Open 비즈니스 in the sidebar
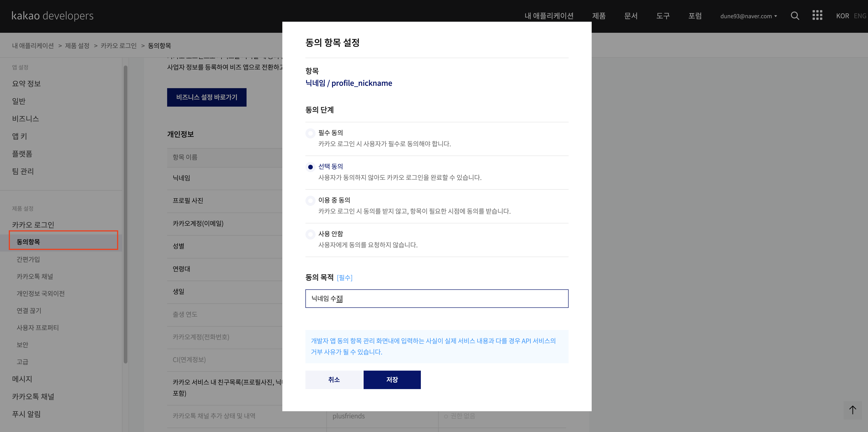868x432 pixels. 26,119
